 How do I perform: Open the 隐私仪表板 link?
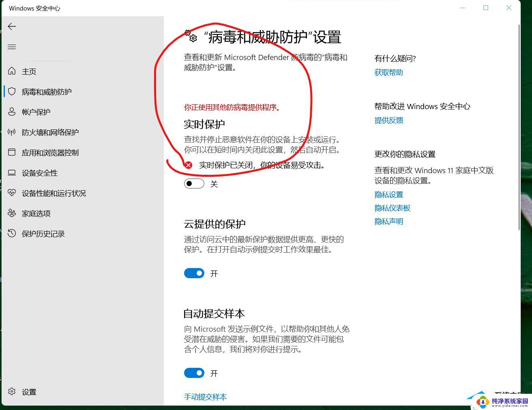tap(393, 208)
